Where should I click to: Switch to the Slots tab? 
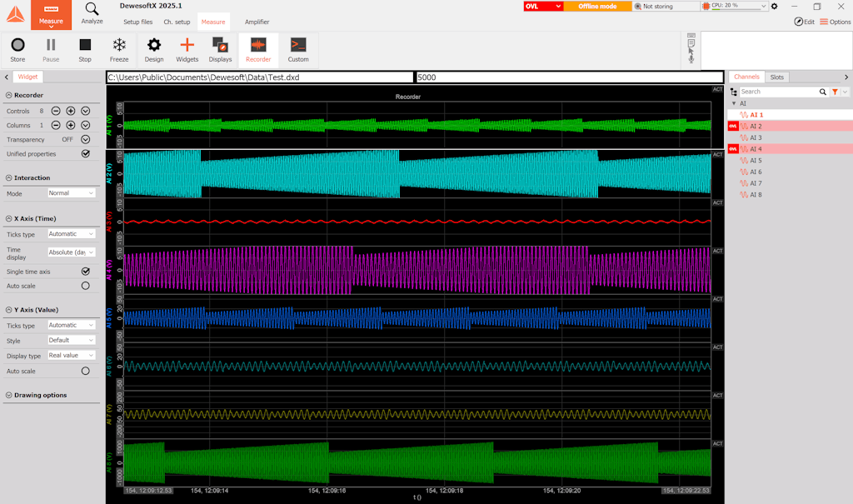click(x=777, y=77)
